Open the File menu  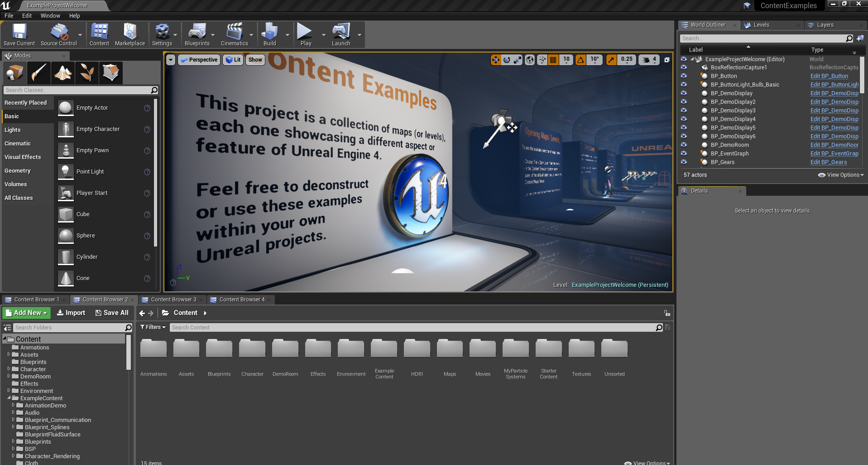click(9, 15)
